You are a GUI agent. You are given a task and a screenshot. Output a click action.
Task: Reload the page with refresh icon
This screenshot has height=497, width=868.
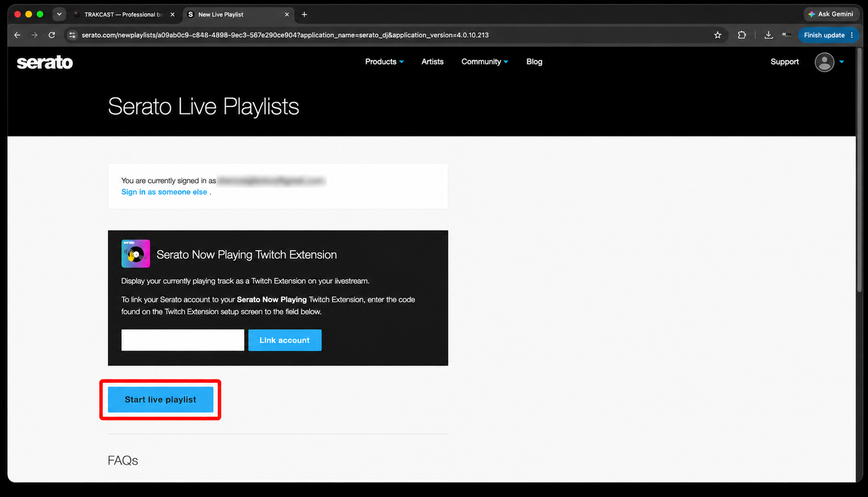pos(52,35)
